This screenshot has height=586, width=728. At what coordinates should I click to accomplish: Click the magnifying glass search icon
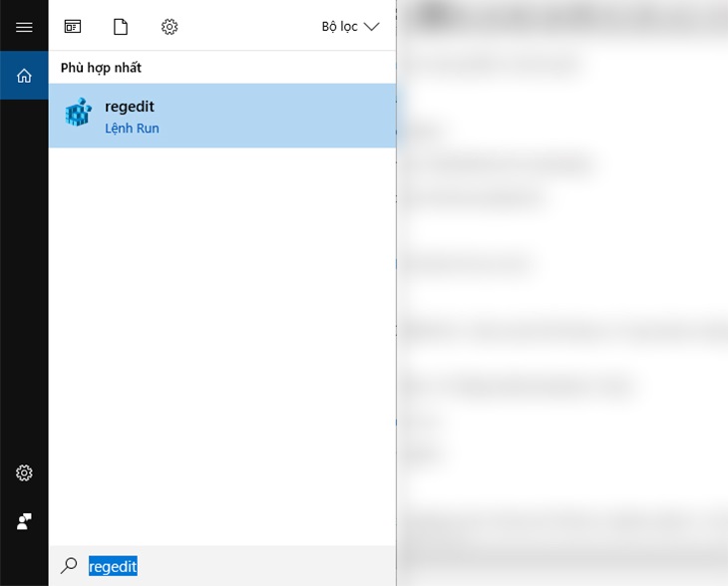69,565
